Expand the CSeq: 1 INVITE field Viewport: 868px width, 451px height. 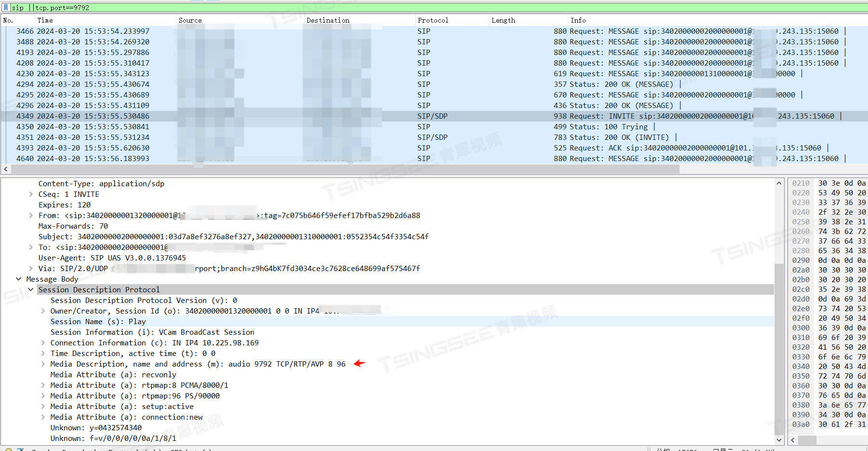pyautogui.click(x=31, y=194)
